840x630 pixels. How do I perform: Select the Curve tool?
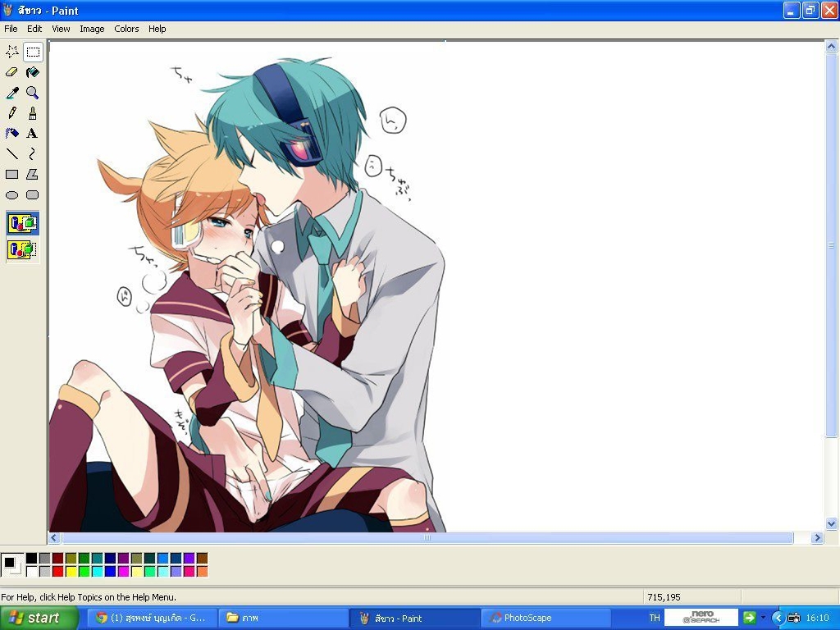pyautogui.click(x=33, y=153)
